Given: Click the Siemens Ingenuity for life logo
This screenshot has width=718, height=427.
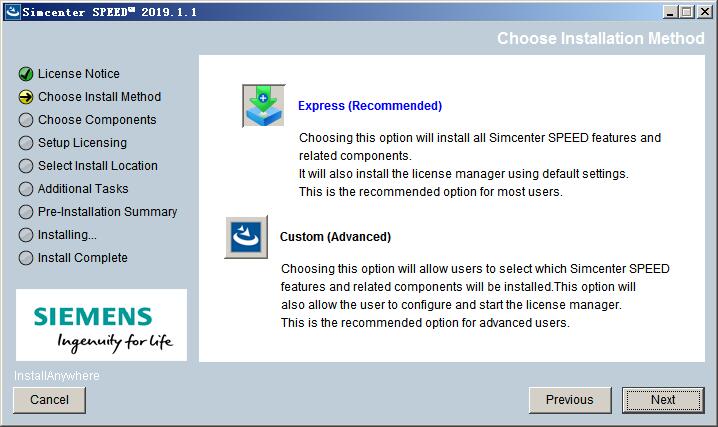Looking at the screenshot, I should pos(101,325).
